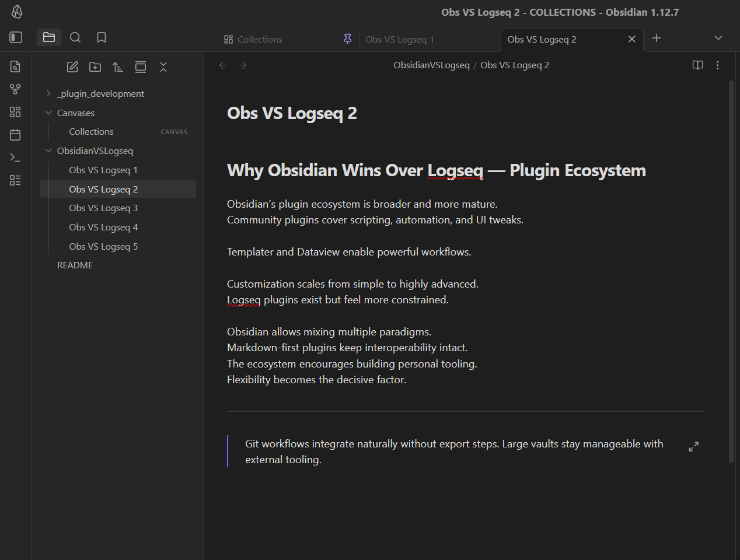Open the bookmarks pane icon
Screen dimensions: 740x560
point(102,37)
